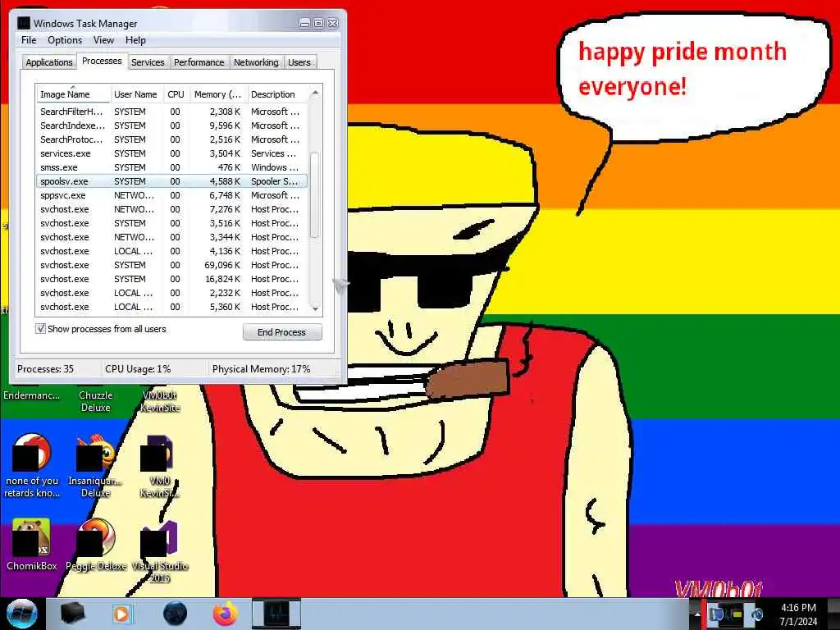Viewport: 840px width, 630px height.
Task: Open the dark globe taskbar icon
Action: [176, 614]
